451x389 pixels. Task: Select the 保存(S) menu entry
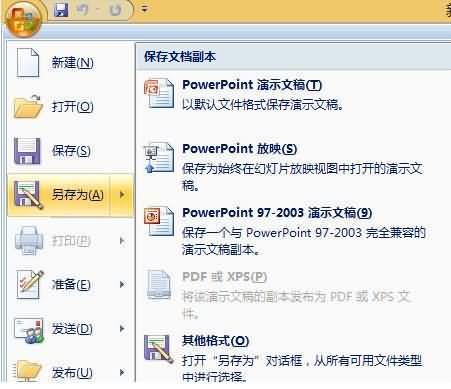tap(70, 151)
